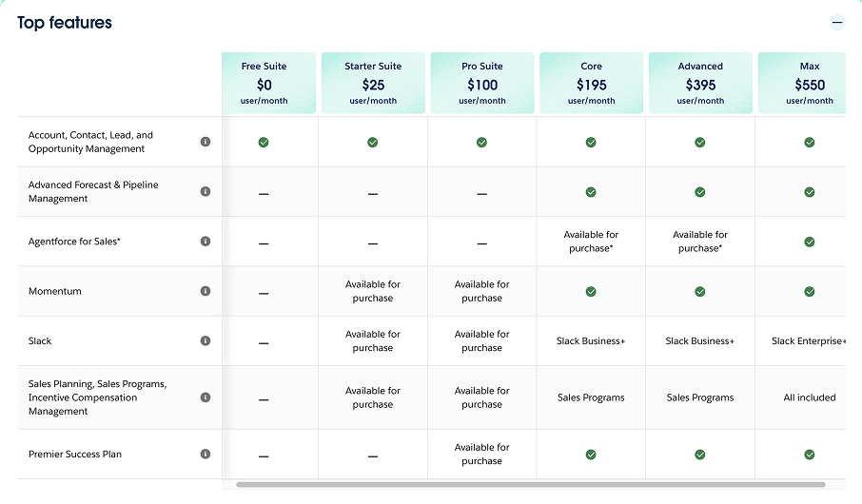This screenshot has height=504, width=862.
Task: Click Pro Suite checkmark for Account Management
Action: pos(481,143)
